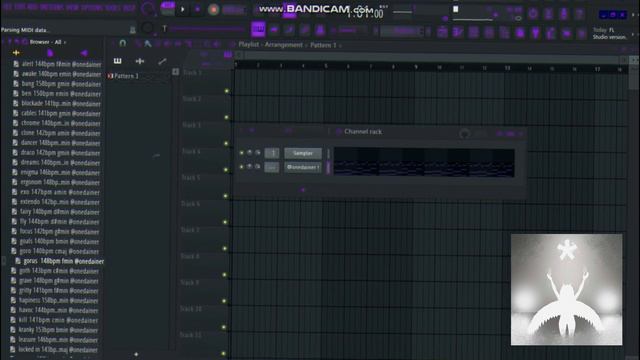Select browser file gorus 148bpm fmin
Viewport: 640px width, 360px height.
click(x=60, y=261)
